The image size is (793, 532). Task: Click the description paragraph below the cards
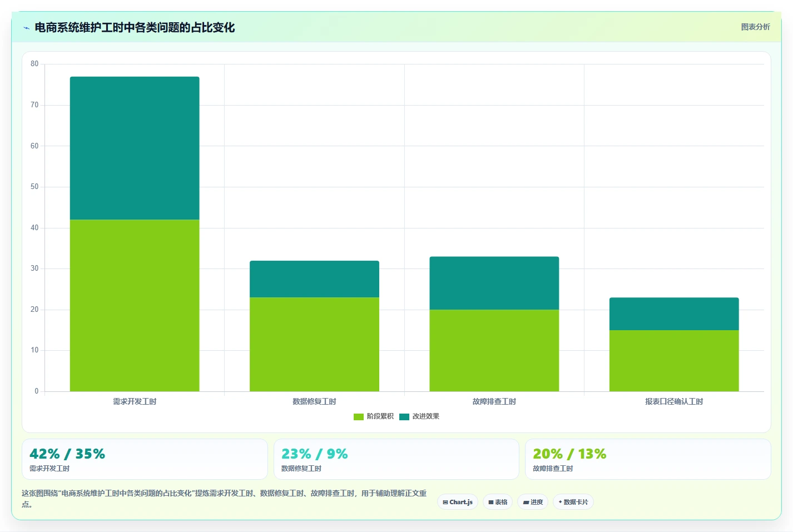[x=225, y=499]
